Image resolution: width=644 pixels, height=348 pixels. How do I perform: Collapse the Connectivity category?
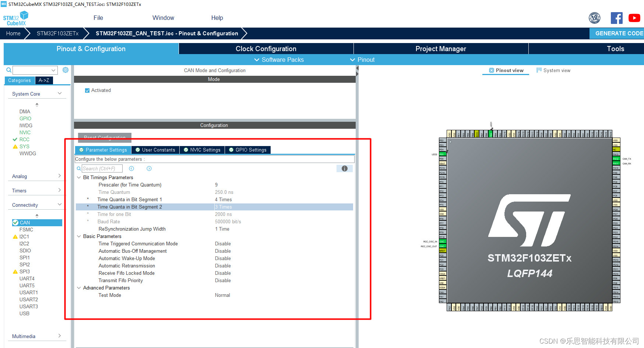tap(60, 205)
